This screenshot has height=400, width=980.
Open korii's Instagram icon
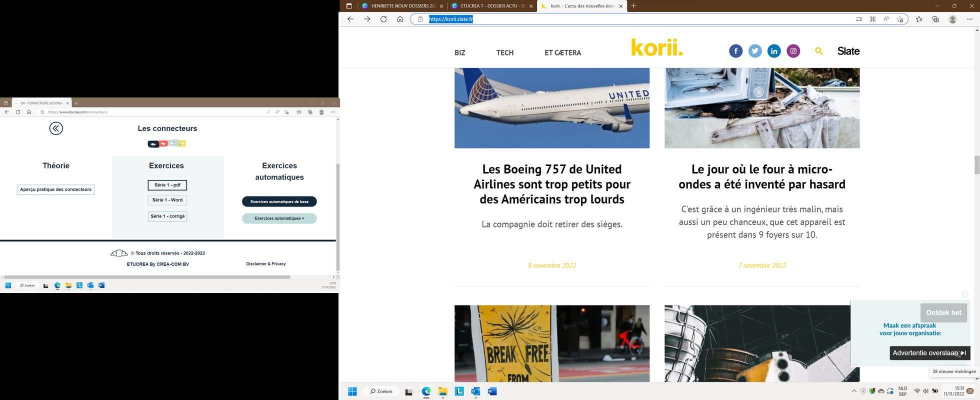793,51
